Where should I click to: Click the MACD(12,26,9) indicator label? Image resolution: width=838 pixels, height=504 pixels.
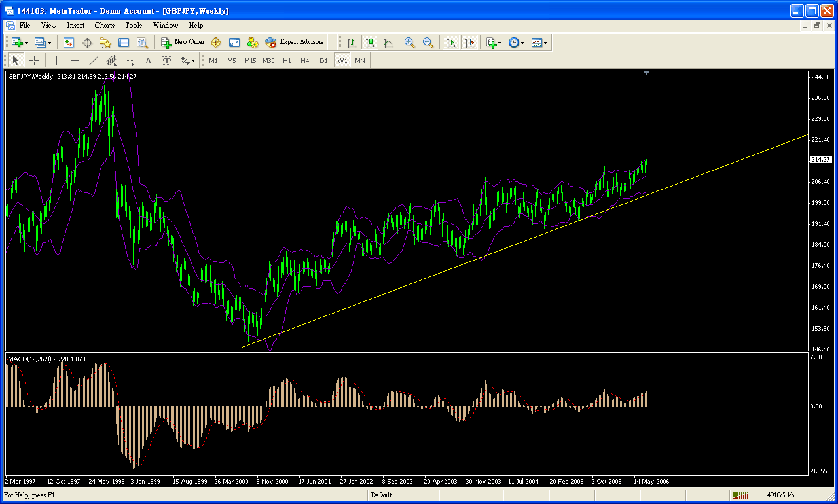pyautogui.click(x=46, y=359)
